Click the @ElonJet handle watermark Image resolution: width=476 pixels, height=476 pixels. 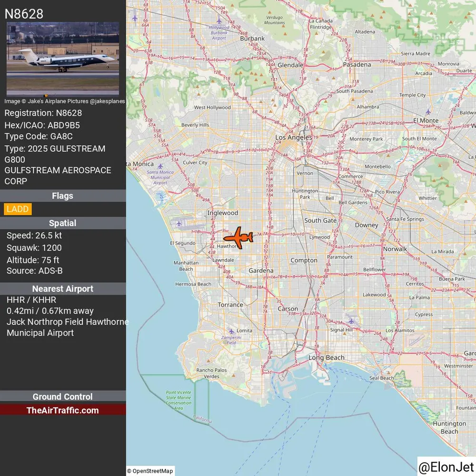point(446,467)
